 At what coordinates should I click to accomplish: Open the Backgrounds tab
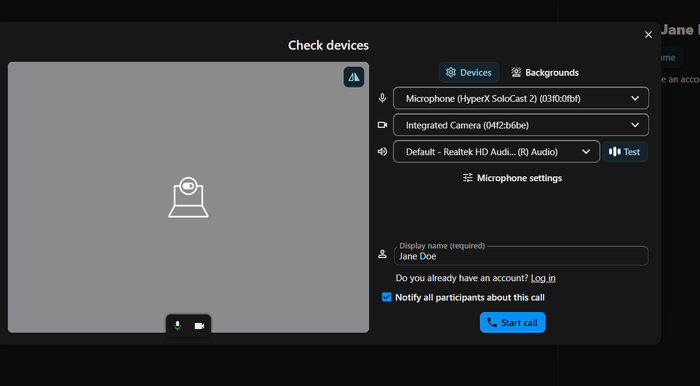pyautogui.click(x=545, y=72)
